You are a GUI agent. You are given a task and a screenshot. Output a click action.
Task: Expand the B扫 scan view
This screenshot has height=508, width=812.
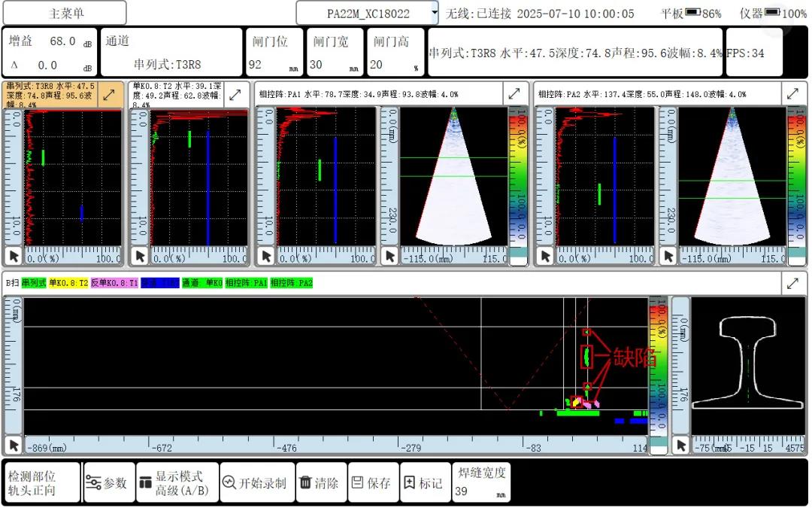[x=792, y=284]
